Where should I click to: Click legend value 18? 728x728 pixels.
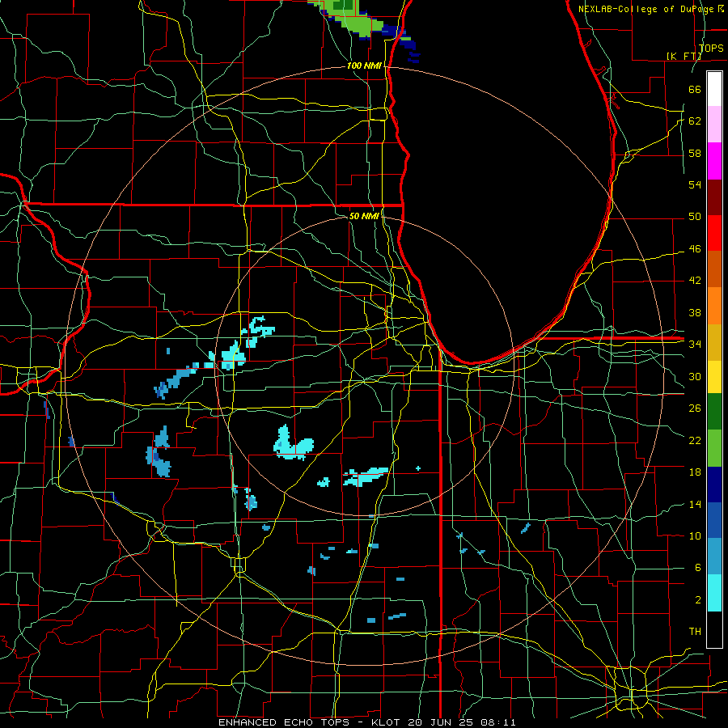click(695, 472)
